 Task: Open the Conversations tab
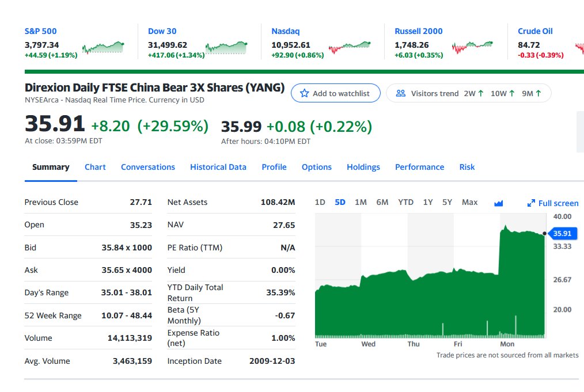[x=148, y=167]
